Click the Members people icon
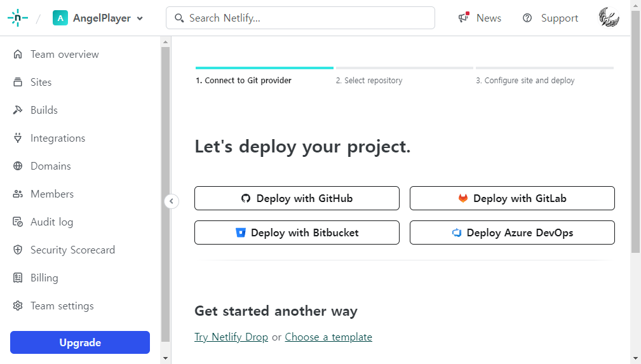This screenshot has width=641, height=364. (18, 194)
